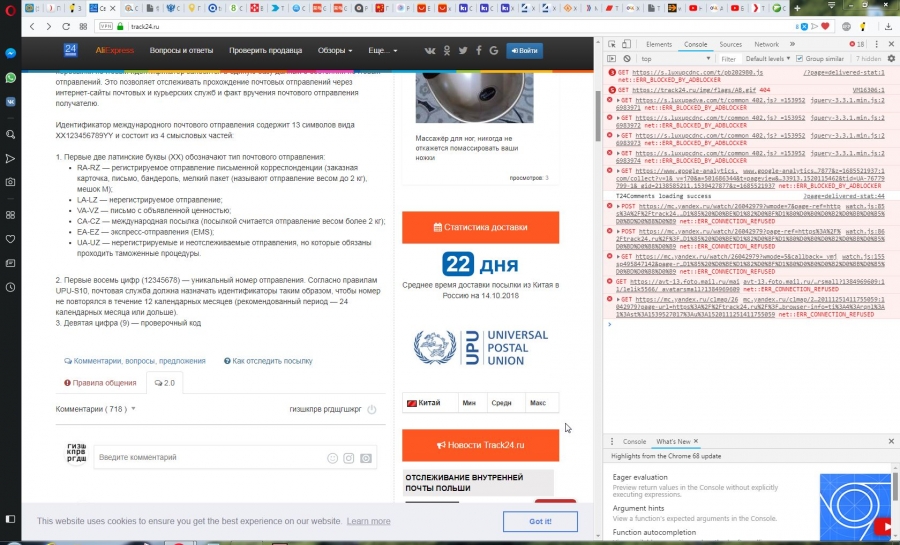The width and height of the screenshot is (900, 545).
Task: Open the snapshot camera sidebar icon
Action: pos(10,182)
